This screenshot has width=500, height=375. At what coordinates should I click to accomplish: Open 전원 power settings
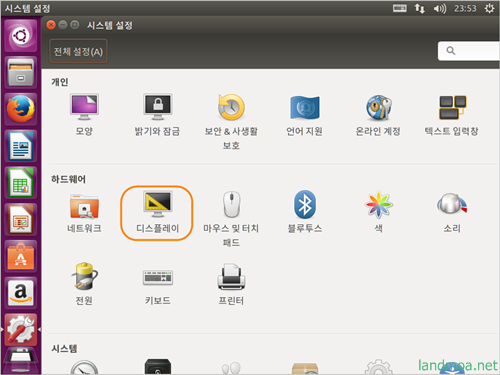84,284
